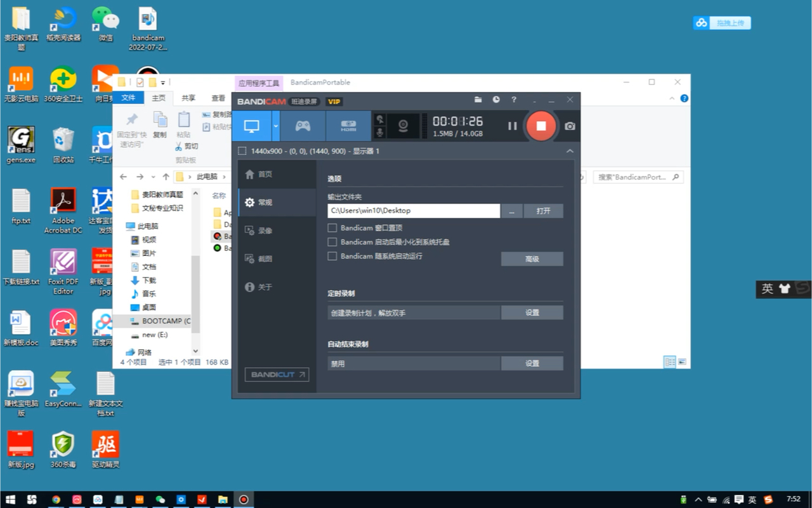Click 设置 button for 定时录制
Screen dimensions: 812x508
[x=532, y=312]
